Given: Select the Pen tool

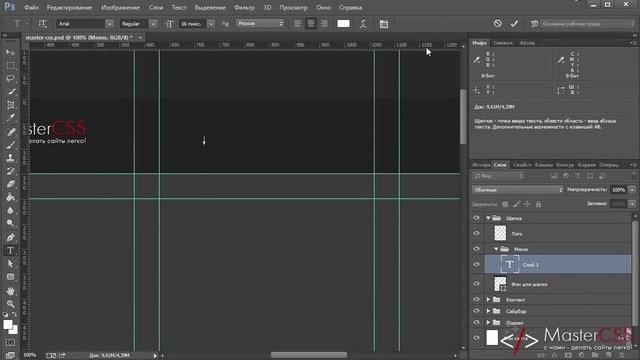Looking at the screenshot, I should click(11, 237).
